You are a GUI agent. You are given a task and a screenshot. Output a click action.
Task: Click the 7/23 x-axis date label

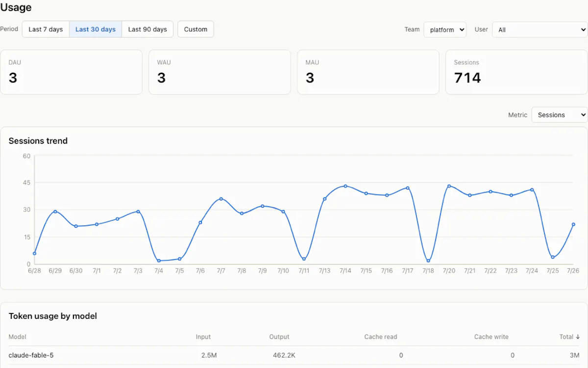[x=511, y=271]
